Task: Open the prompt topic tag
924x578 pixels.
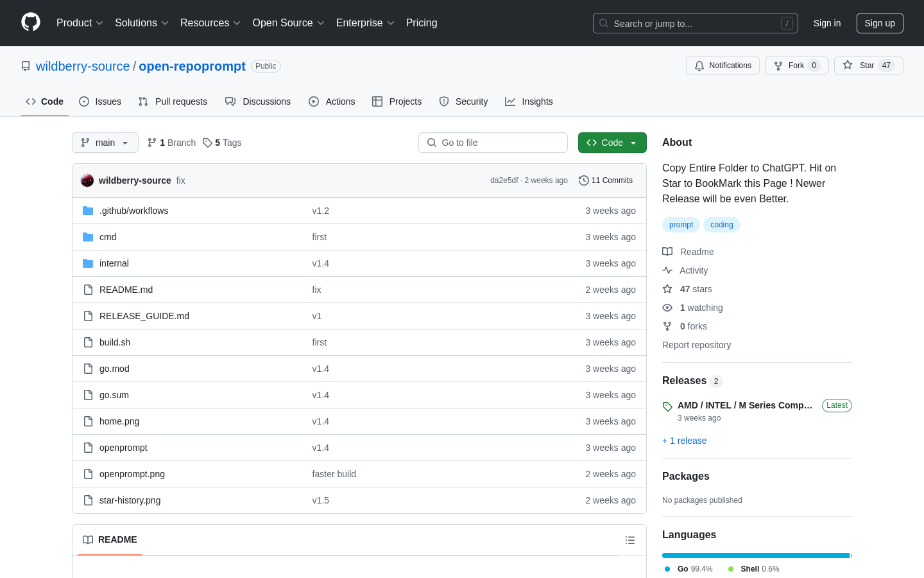Action: pyautogui.click(x=681, y=225)
